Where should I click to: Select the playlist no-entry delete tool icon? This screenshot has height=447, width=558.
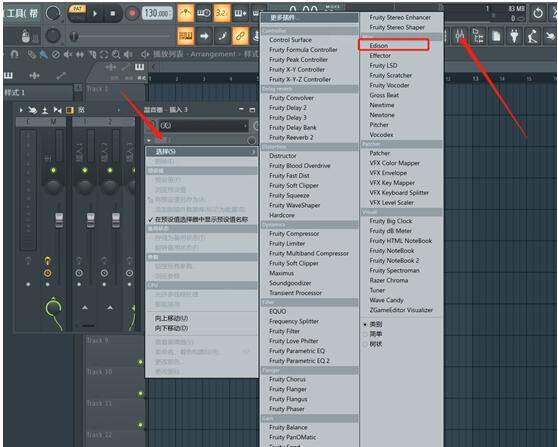coord(56,54)
